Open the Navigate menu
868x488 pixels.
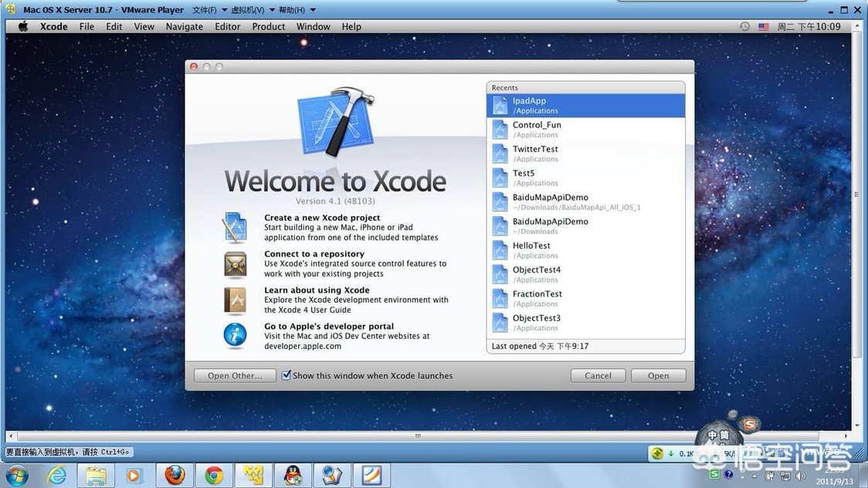pyautogui.click(x=185, y=26)
